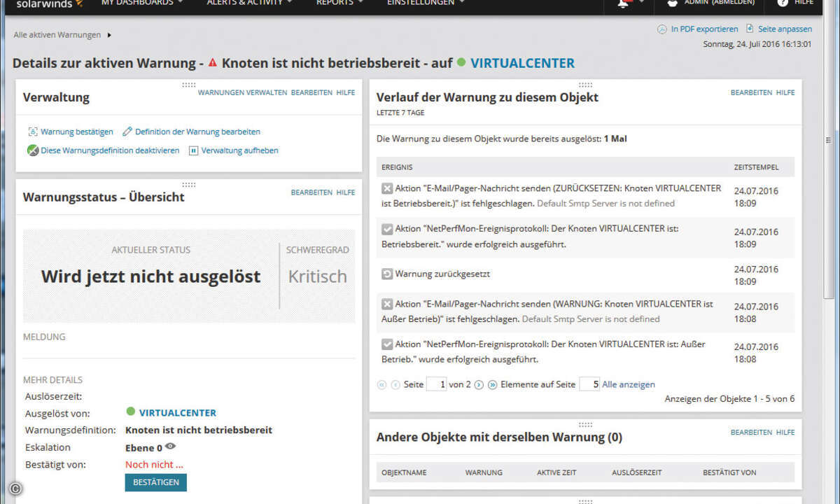Click the help question mark icon in the top bar
The image size is (840, 504).
tap(783, 3)
